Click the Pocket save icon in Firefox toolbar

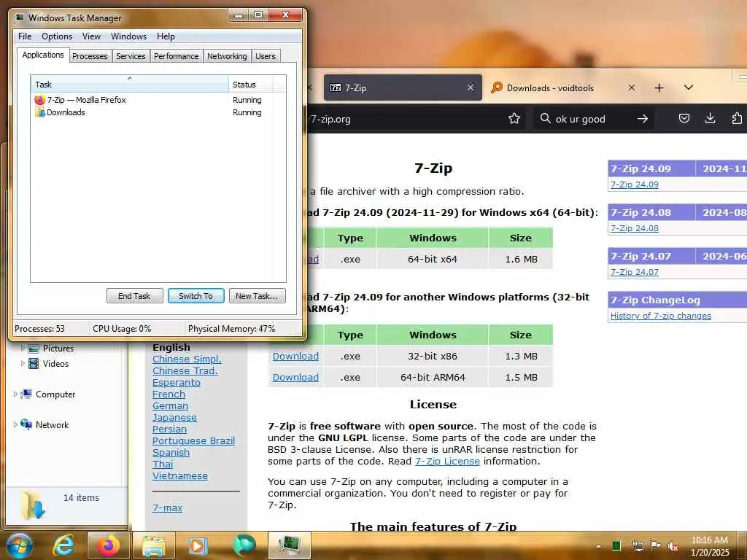pos(684,118)
